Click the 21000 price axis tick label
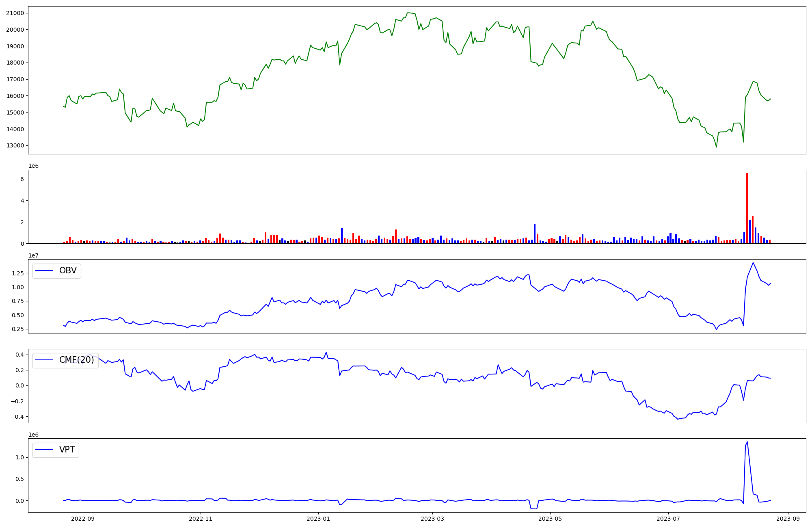 [15, 13]
